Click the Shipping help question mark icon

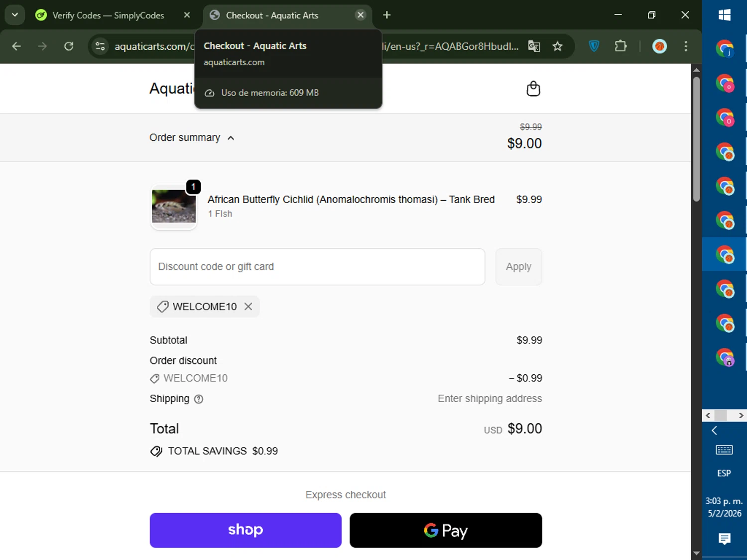(x=199, y=399)
